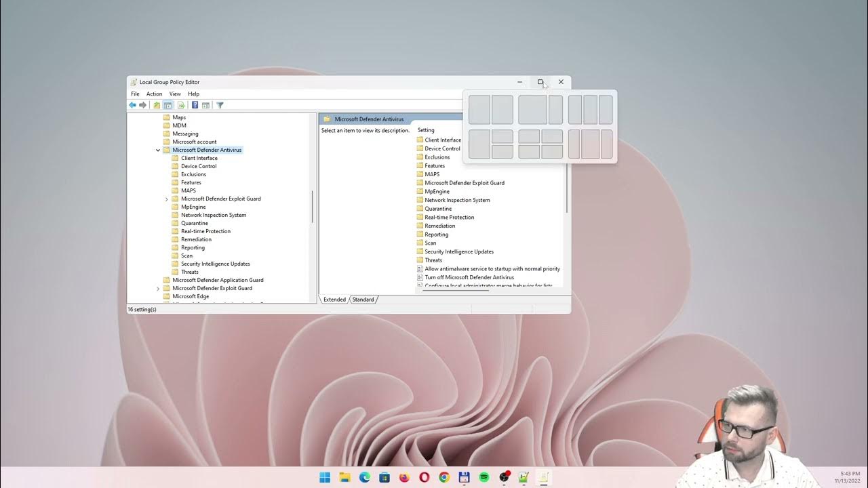Select Microsoft Edge in the tree

[x=191, y=296]
